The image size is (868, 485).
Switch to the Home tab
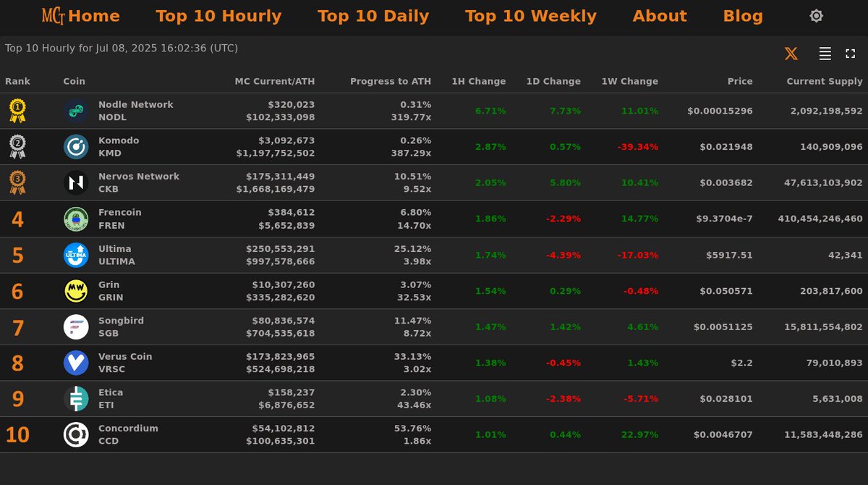point(96,15)
